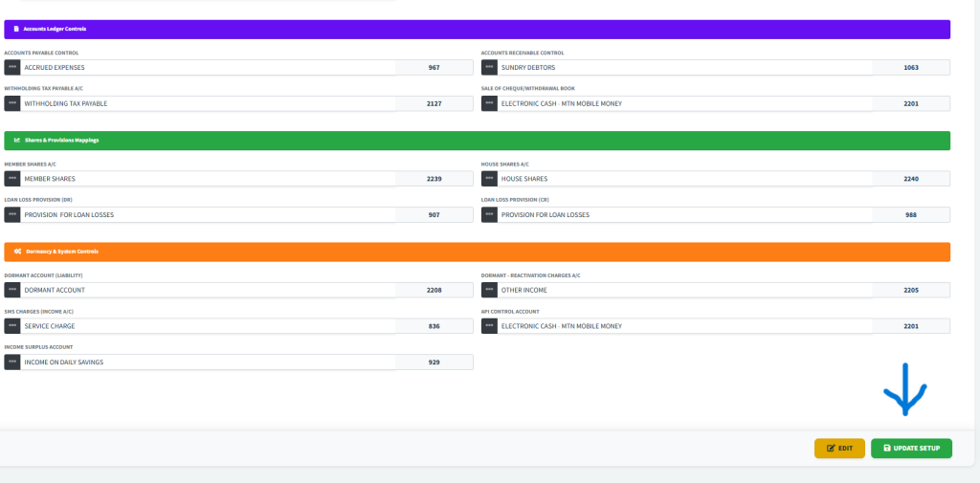Click the ellipsis icon beside Service Charge

(11, 326)
